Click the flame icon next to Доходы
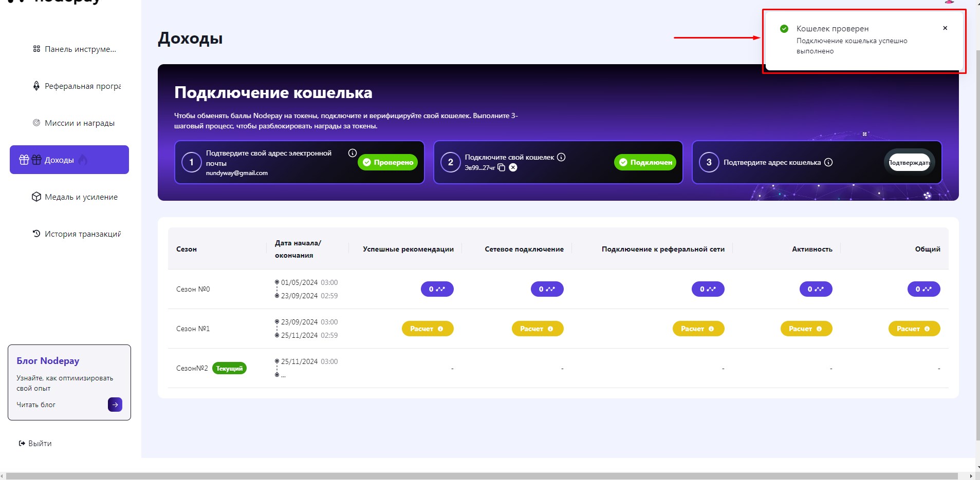 83,160
